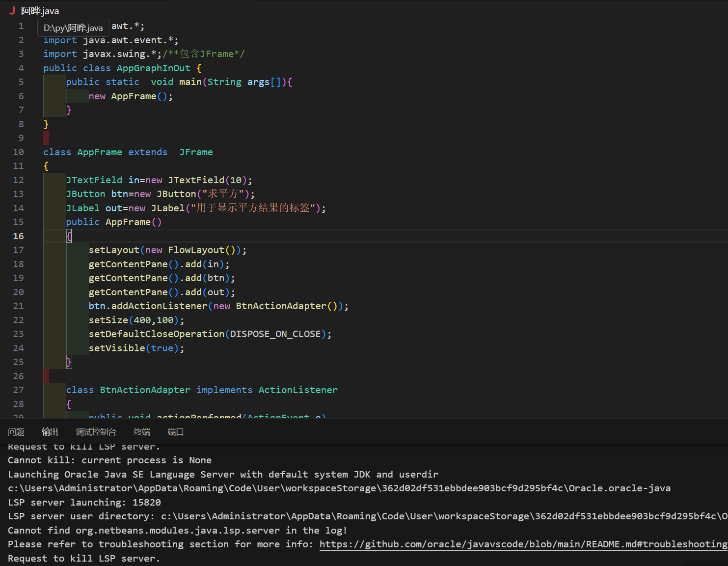Click 'getContentPane().add(in);' on line 18
The height and width of the screenshot is (566, 728).
(x=159, y=264)
